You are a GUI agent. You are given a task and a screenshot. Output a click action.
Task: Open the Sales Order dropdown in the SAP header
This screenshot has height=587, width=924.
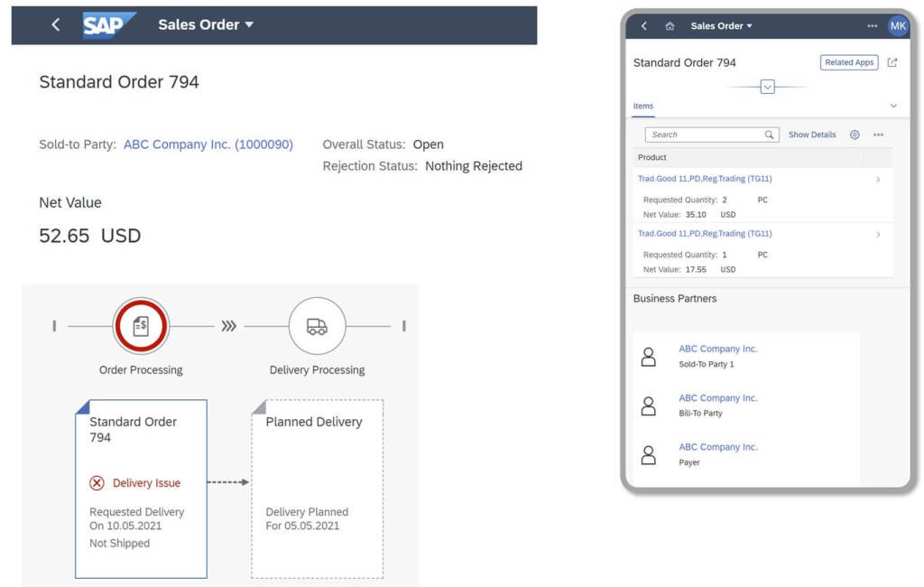pyautogui.click(x=206, y=25)
